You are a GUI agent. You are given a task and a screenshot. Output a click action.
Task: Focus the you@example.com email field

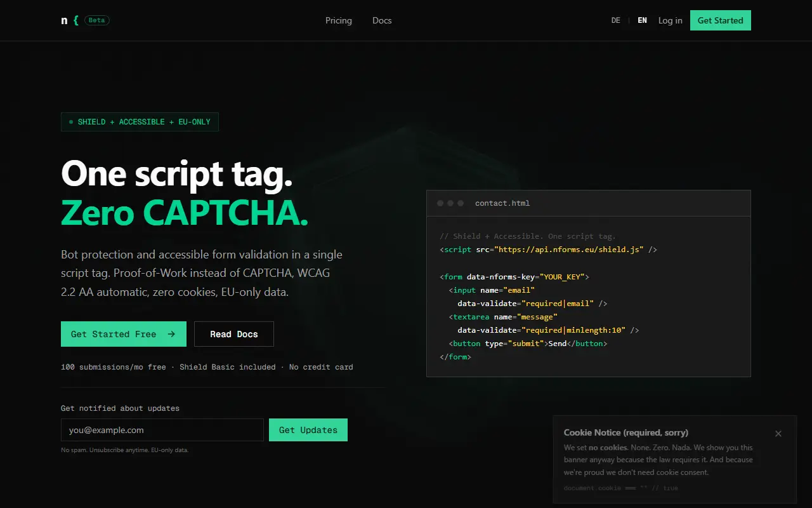coord(162,430)
